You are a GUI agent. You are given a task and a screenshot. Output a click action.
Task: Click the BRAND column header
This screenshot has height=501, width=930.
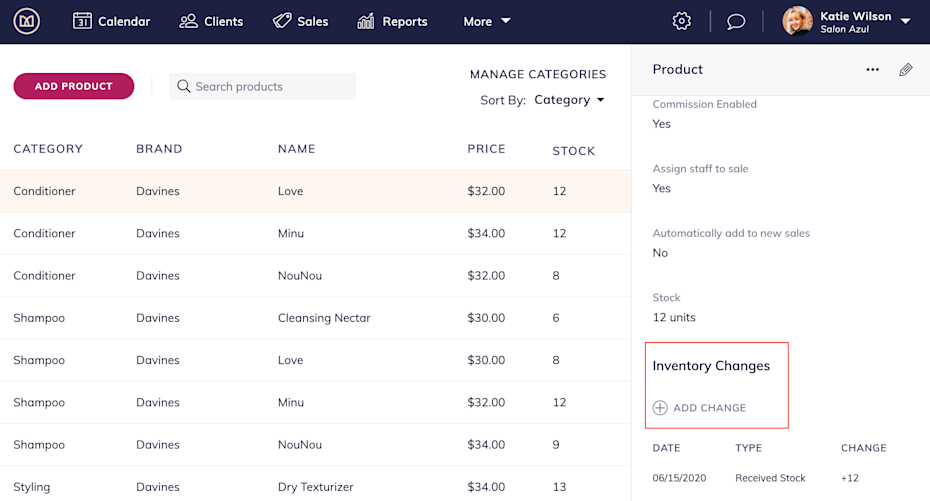[159, 149]
